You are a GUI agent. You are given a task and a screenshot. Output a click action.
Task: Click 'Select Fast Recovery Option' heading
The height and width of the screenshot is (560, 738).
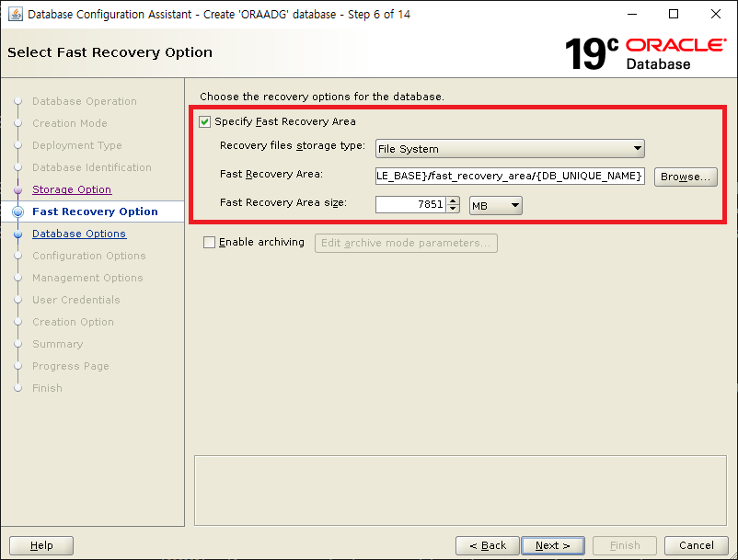(x=110, y=52)
